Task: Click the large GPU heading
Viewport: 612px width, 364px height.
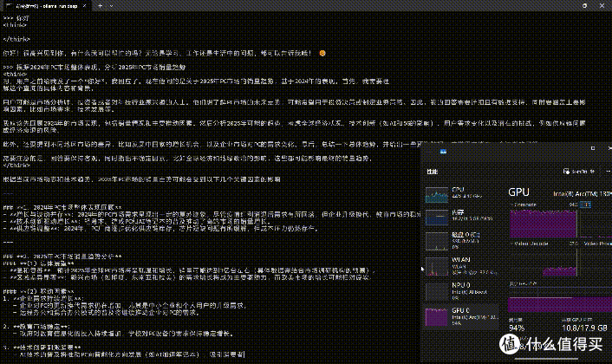Action: pyautogui.click(x=518, y=192)
